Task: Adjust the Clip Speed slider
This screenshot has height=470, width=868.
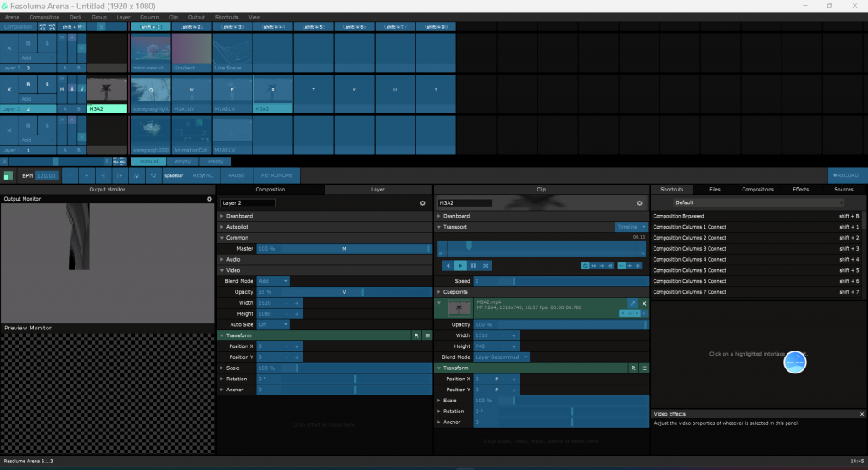Action: pyautogui.click(x=561, y=281)
